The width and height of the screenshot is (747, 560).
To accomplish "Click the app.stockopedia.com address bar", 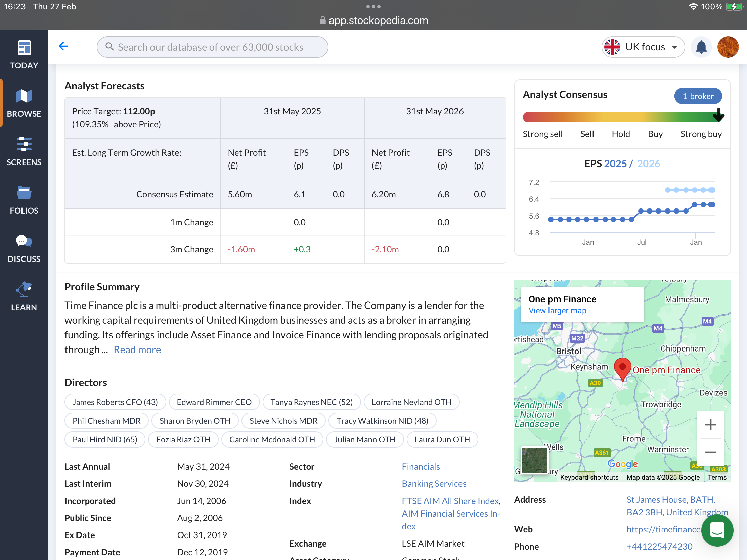I will tap(373, 20).
